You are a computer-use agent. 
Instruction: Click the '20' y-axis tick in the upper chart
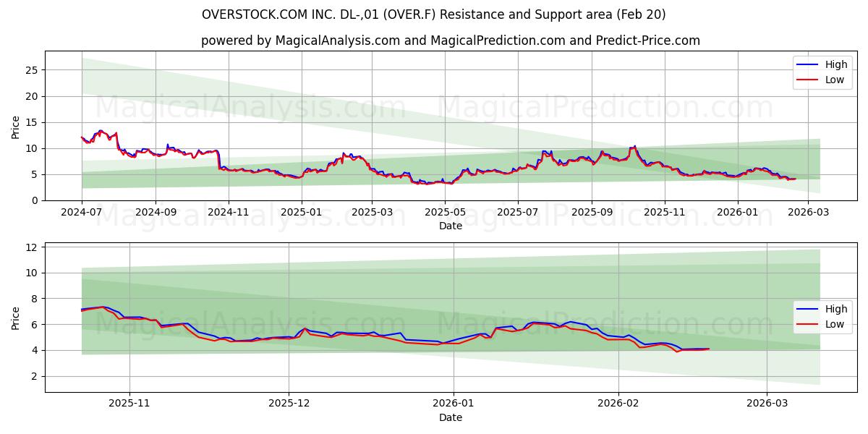(x=32, y=96)
